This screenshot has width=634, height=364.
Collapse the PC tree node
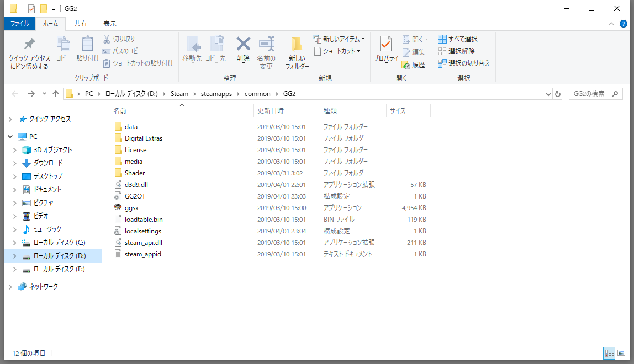click(10, 137)
